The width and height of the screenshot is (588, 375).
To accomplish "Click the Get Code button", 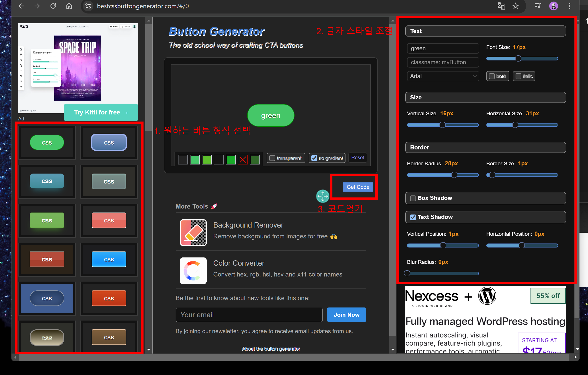I will click(358, 187).
